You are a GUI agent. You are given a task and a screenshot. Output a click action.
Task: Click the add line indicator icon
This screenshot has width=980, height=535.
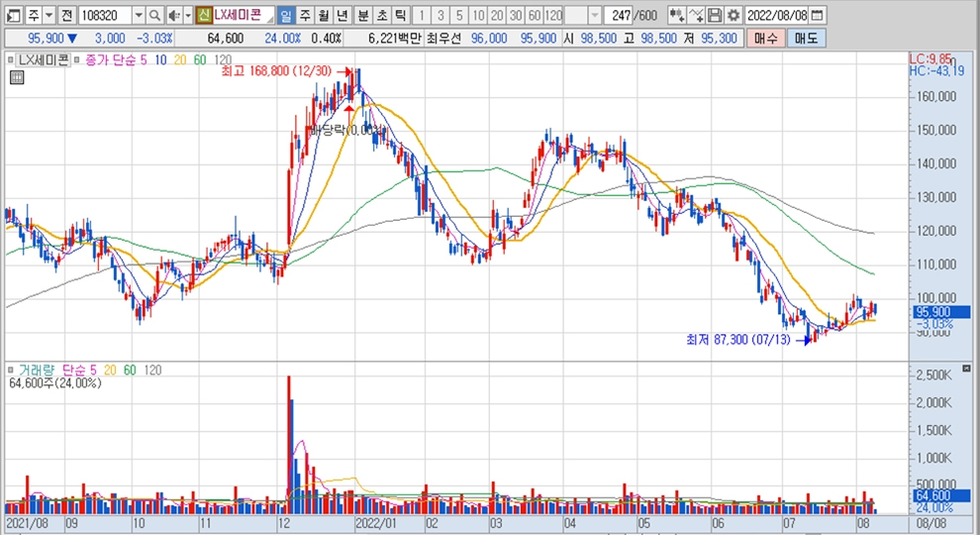point(696,15)
